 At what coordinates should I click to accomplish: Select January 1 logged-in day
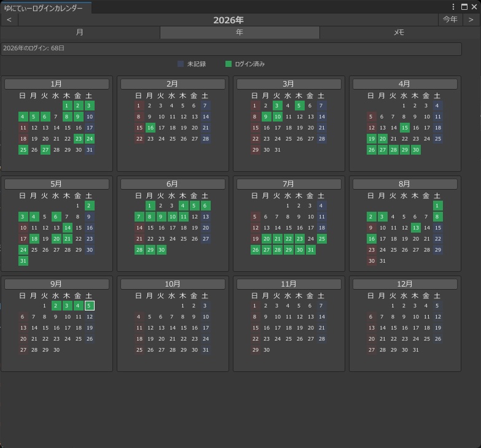pyautogui.click(x=67, y=106)
